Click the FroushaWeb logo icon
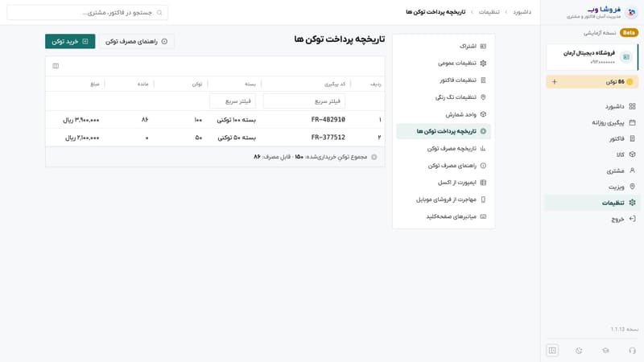Image resolution: width=644 pixels, height=362 pixels. click(x=631, y=13)
